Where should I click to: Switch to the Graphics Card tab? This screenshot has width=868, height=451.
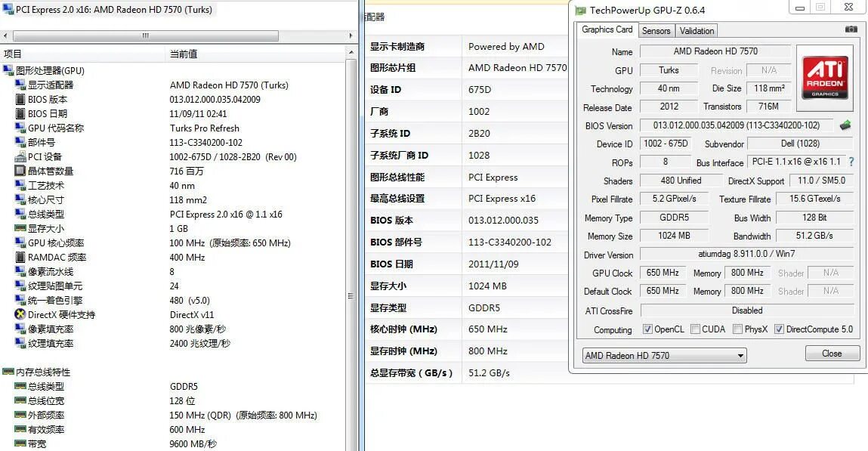[x=607, y=30]
